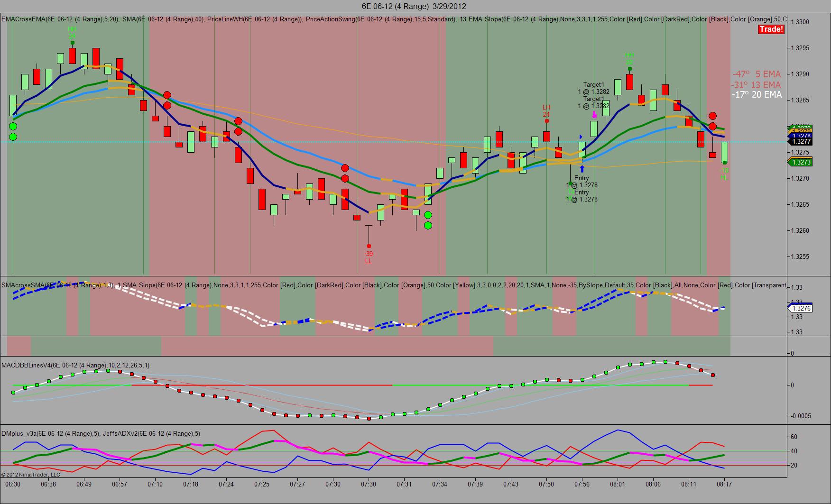Click the 08:17 time axis label
The image size is (831, 504).
click(x=724, y=484)
